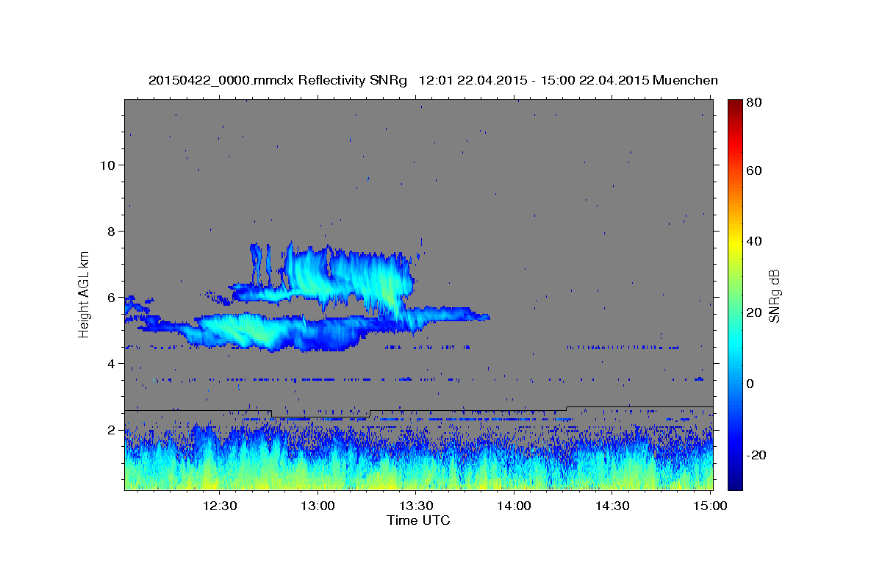Click the 12:30 time tick label
The image size is (882, 588).
[219, 506]
